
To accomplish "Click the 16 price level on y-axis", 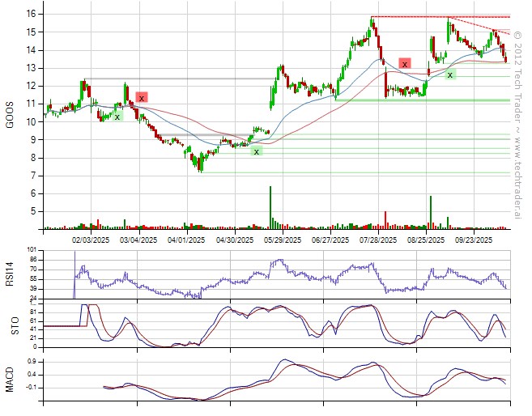I will pyautogui.click(x=28, y=14).
